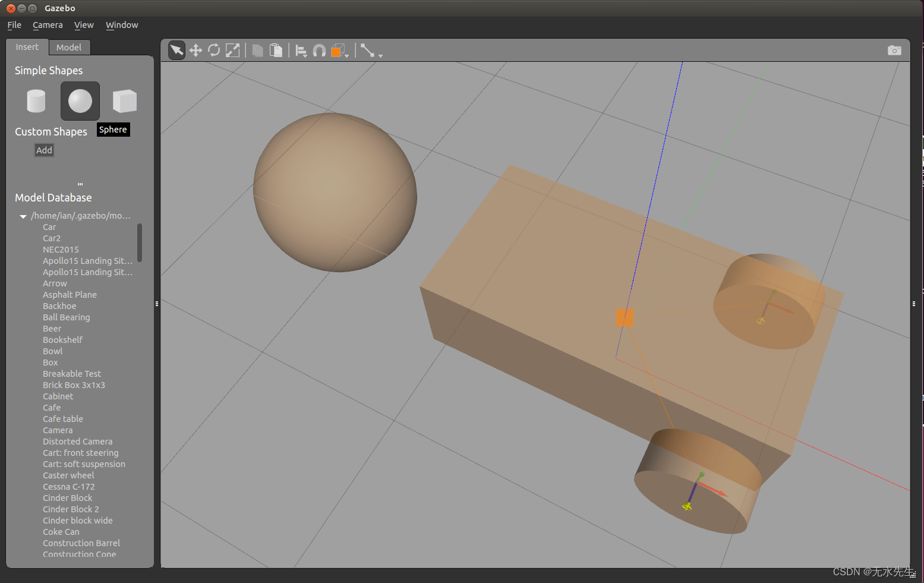Select Construction Barrel model
The height and width of the screenshot is (583, 924).
(x=81, y=543)
